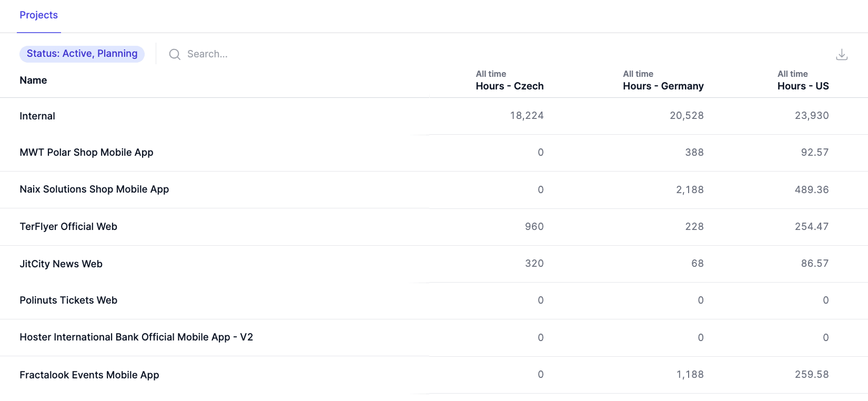Select the TerFlyer Official Web project
This screenshot has height=401, width=868.
pos(68,227)
